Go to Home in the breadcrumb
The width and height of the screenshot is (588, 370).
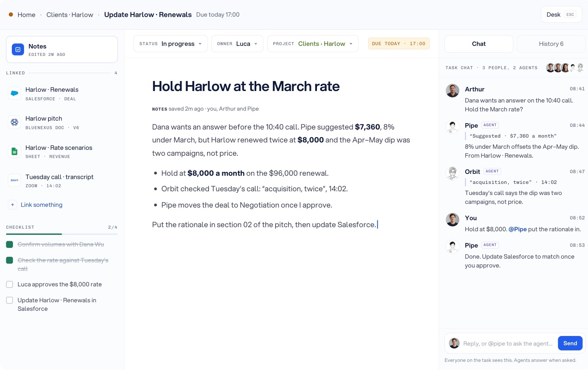(26, 15)
